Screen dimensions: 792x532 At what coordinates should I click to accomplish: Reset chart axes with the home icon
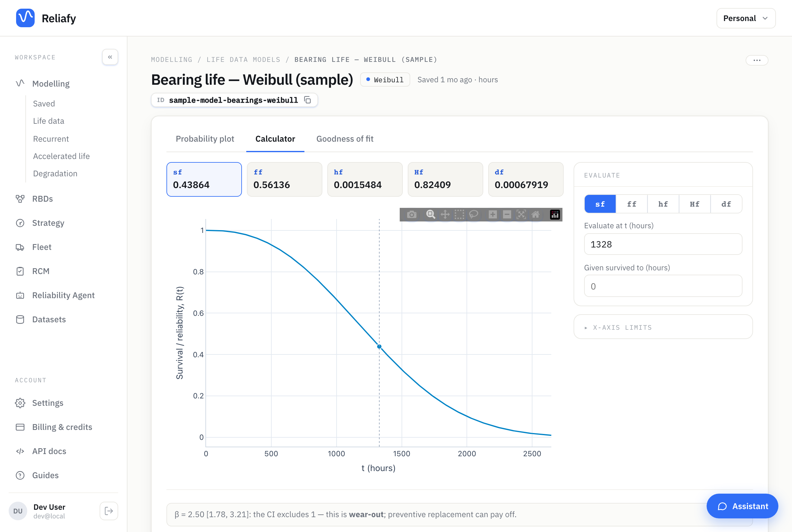click(536, 214)
